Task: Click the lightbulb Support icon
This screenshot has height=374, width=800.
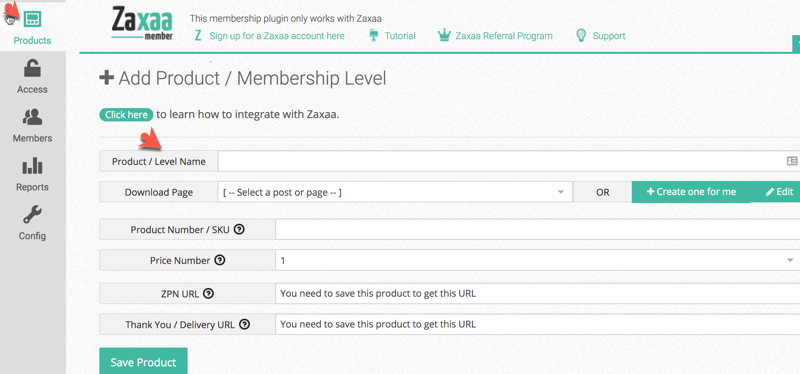Action: [x=581, y=36]
